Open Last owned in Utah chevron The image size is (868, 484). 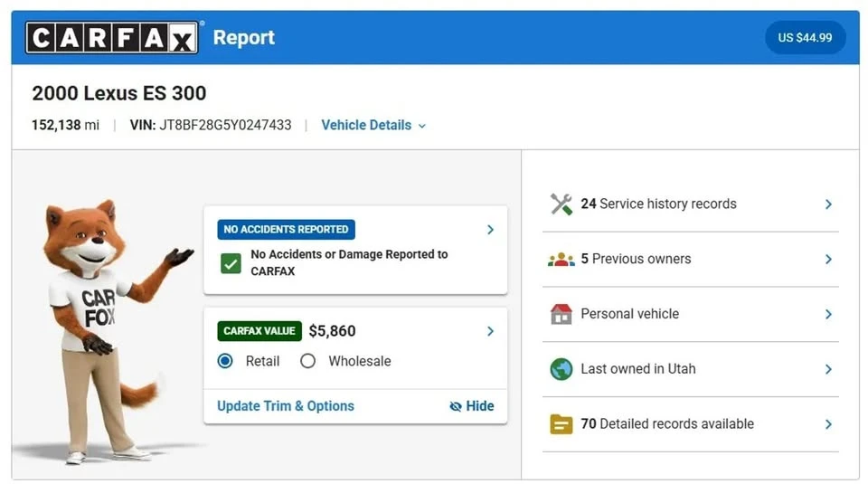point(828,369)
